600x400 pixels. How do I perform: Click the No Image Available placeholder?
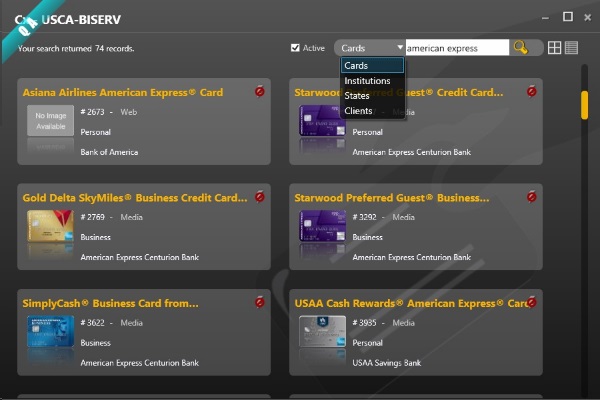click(x=51, y=121)
